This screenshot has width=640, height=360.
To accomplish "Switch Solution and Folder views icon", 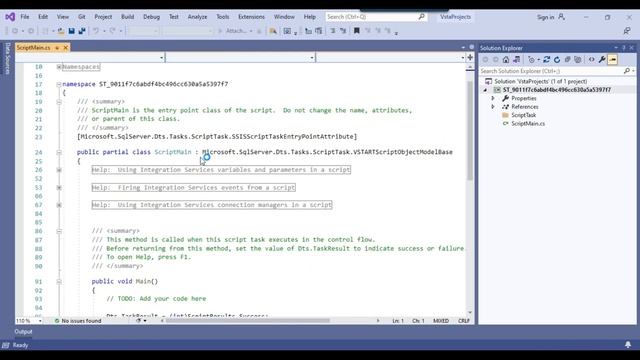I will coord(517,60).
